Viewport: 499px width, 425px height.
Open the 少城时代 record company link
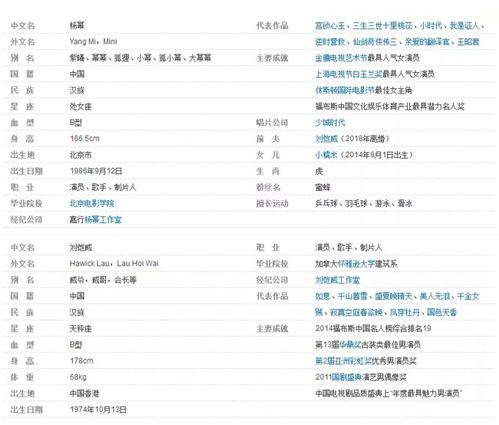pos(330,123)
